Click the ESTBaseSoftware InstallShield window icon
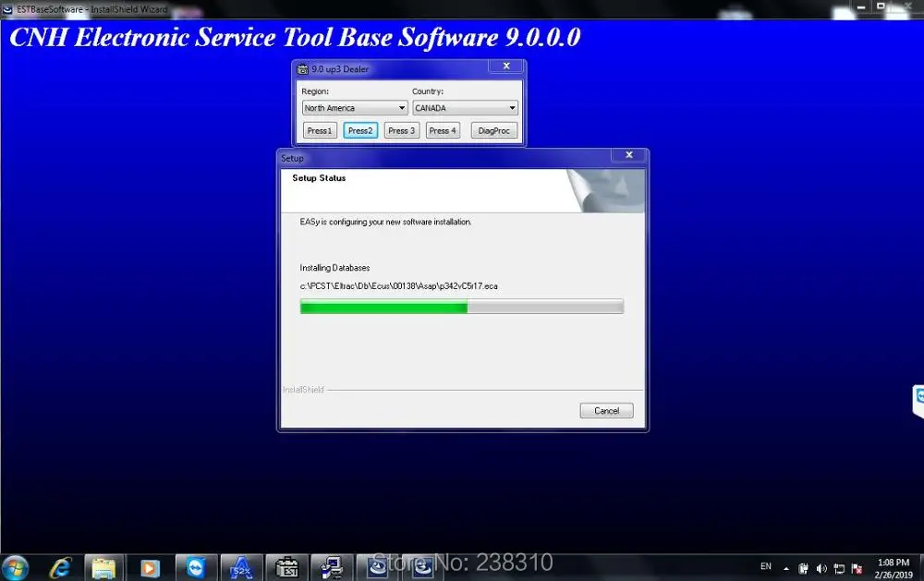 (x=7, y=9)
